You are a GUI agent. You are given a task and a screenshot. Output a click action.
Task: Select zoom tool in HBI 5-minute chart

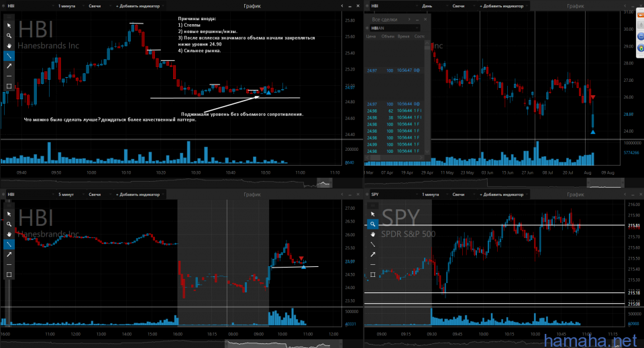[x=9, y=224]
